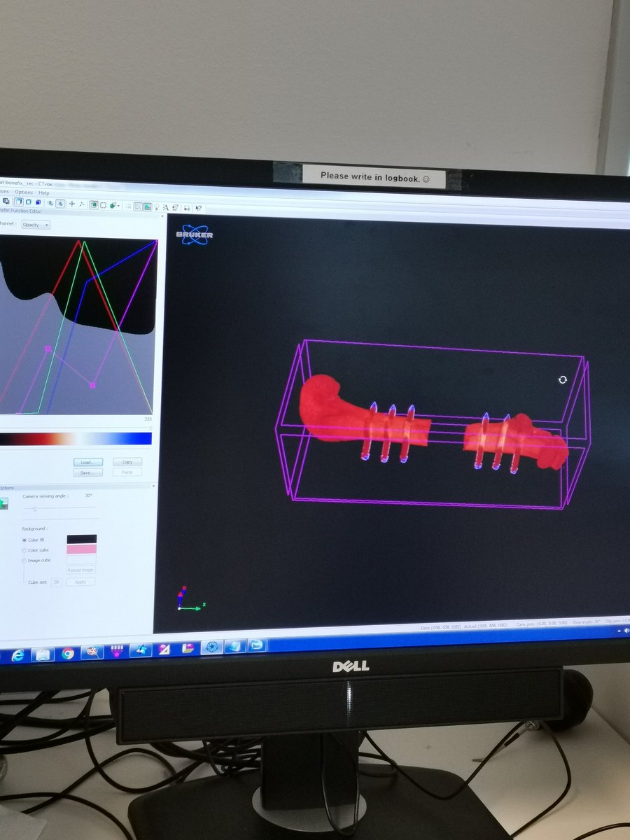This screenshot has width=630, height=840.
Task: Open the Opacity channel dropdown
Action: (36, 225)
